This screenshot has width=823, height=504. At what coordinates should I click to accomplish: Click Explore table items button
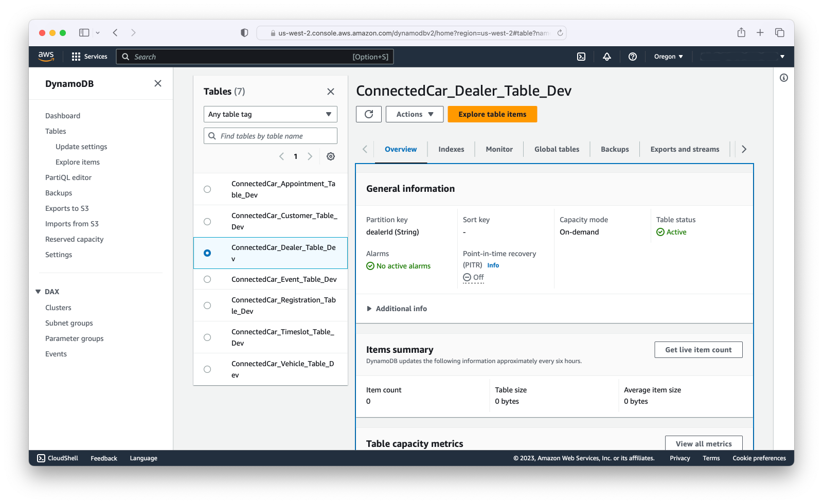[492, 114]
